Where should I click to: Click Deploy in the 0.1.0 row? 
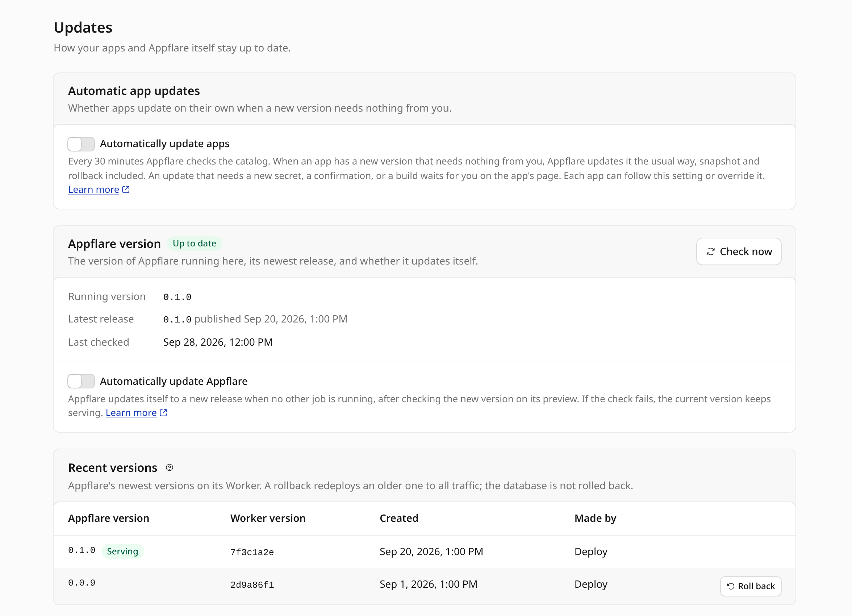point(591,552)
